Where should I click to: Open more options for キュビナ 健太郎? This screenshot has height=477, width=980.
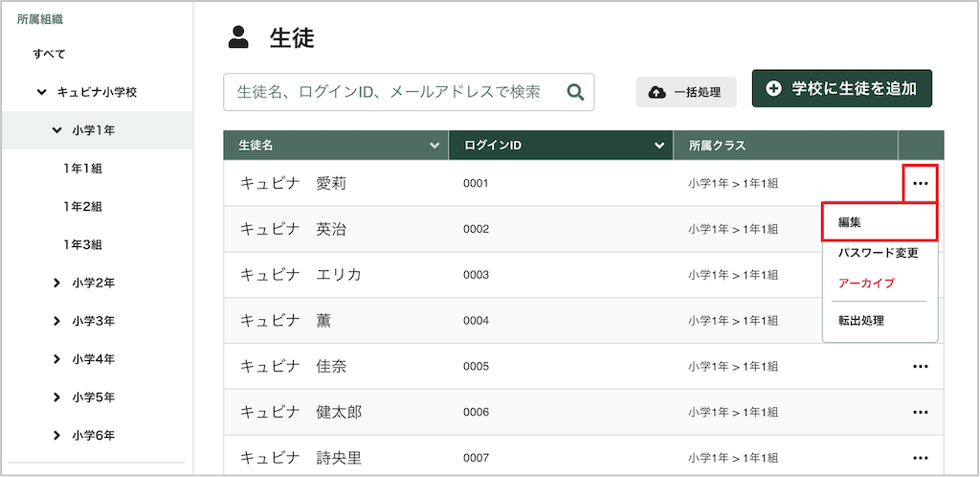coord(920,412)
